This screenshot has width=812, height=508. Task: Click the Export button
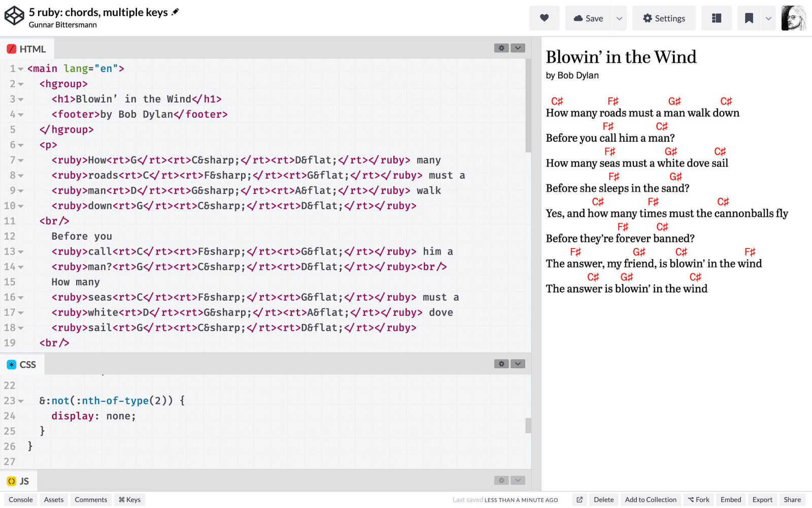pyautogui.click(x=762, y=500)
